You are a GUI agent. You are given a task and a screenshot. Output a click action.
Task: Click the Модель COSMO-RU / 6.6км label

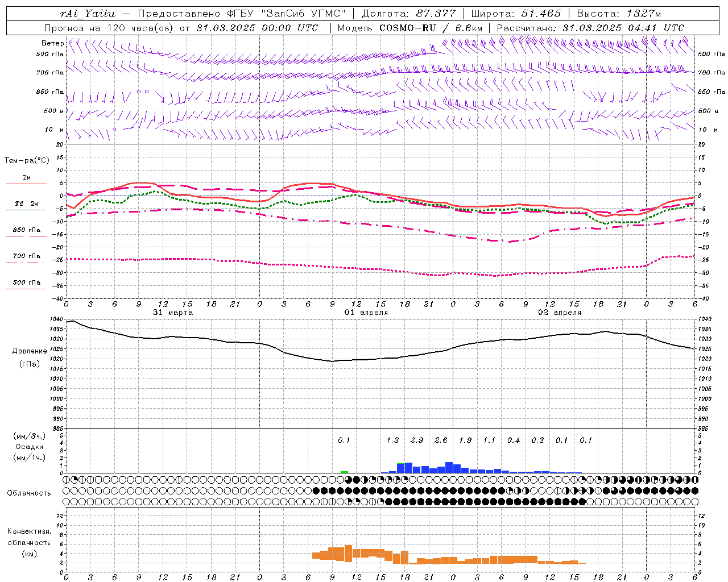tap(409, 28)
